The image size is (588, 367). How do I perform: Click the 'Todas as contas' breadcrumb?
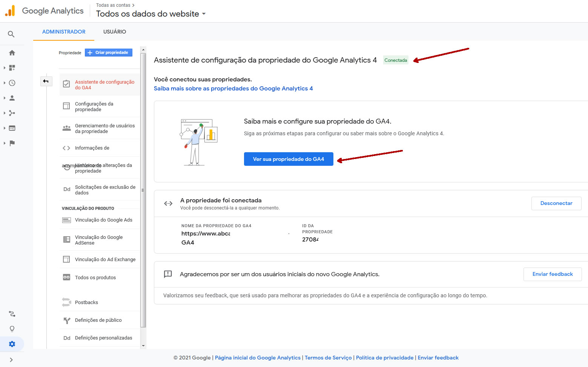pos(113,5)
